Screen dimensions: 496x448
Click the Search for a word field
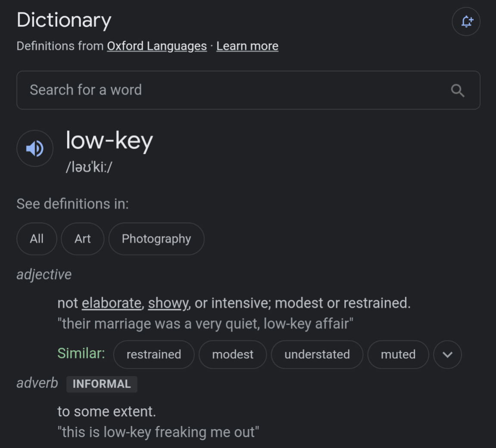click(x=233, y=90)
